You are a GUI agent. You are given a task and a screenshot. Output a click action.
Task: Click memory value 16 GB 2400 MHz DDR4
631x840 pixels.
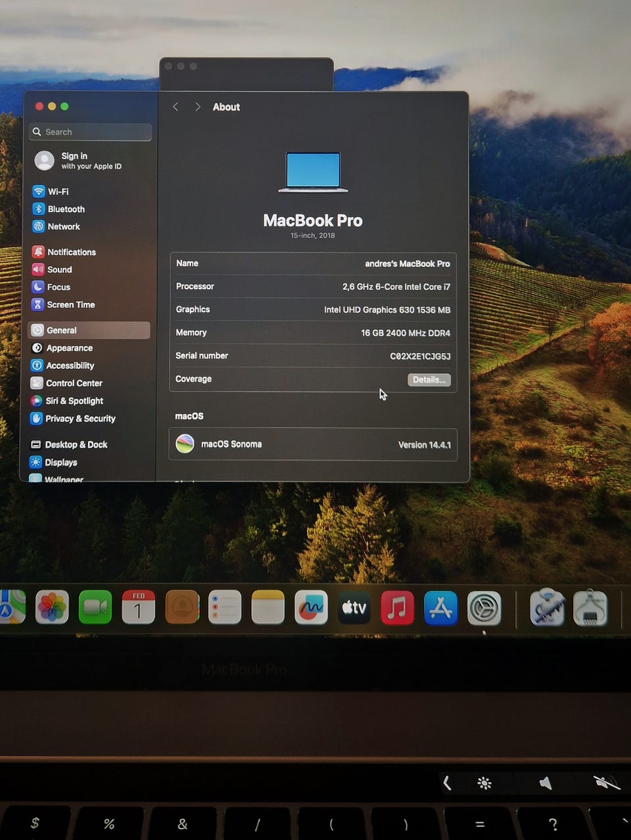click(x=406, y=333)
